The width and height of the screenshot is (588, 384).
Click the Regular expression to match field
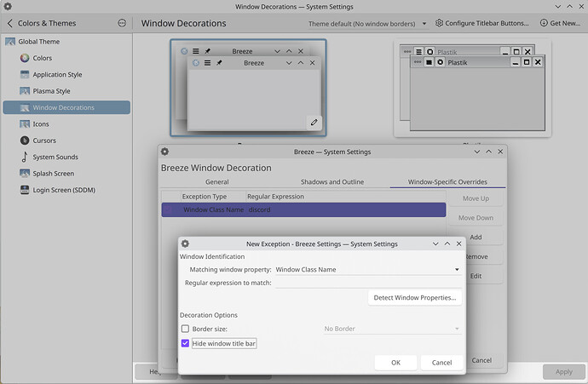coord(368,283)
